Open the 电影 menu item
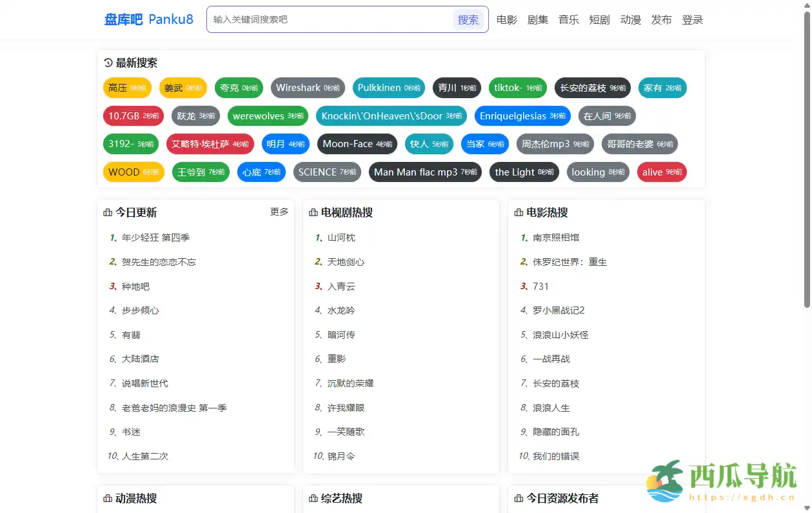This screenshot has width=812, height=513. pos(506,19)
